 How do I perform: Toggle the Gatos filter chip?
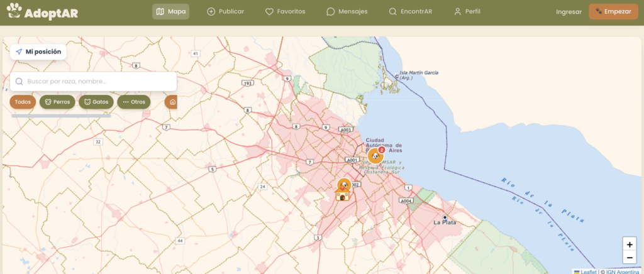pos(96,102)
